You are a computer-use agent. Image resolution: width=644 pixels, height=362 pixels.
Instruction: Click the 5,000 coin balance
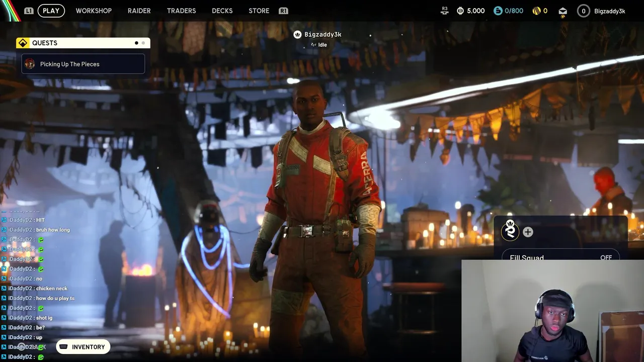click(x=475, y=11)
